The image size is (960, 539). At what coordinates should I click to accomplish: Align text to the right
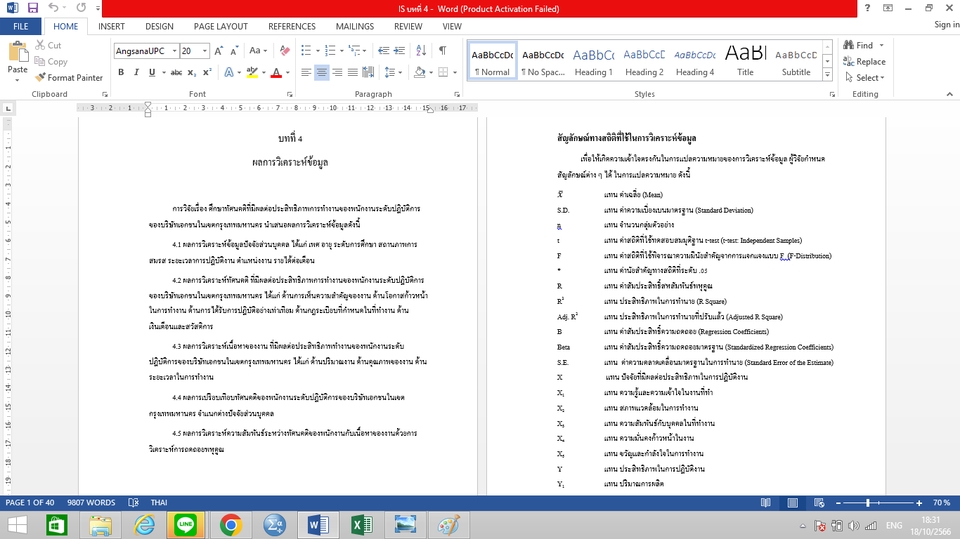[337, 72]
